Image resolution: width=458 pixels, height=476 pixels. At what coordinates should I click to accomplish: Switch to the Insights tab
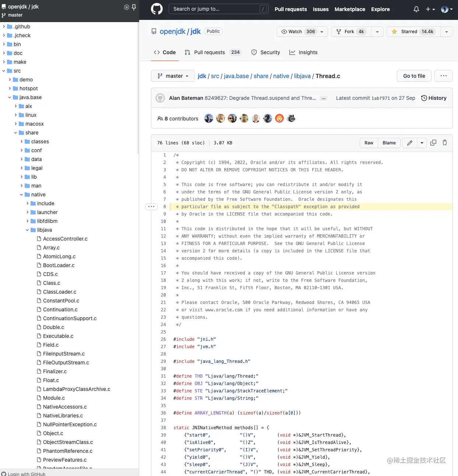tap(303, 52)
